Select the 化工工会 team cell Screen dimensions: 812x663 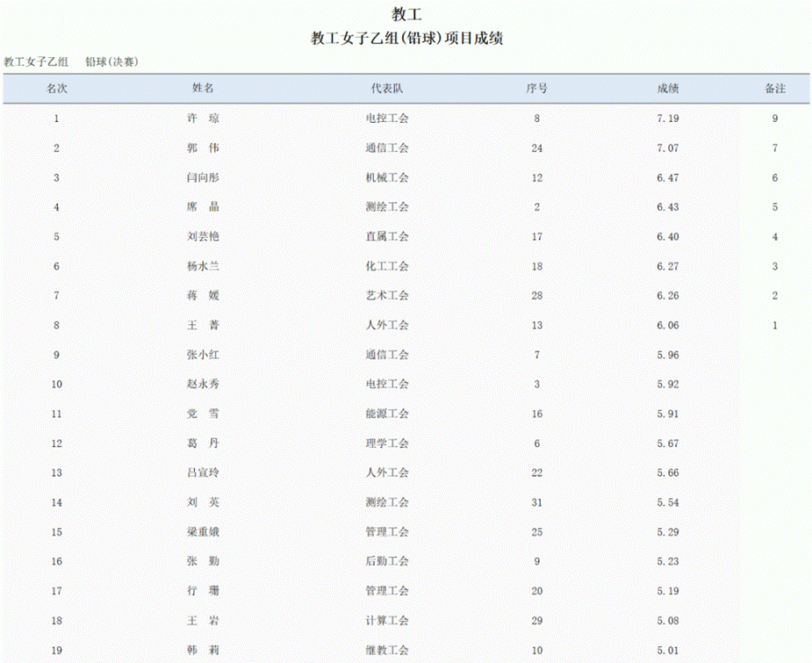pos(387,266)
